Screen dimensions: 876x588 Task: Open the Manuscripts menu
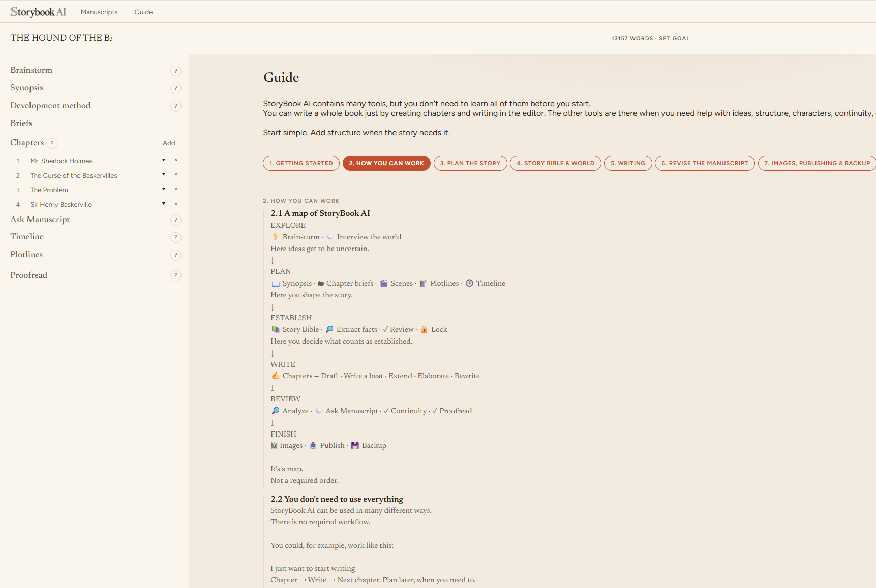pos(99,12)
